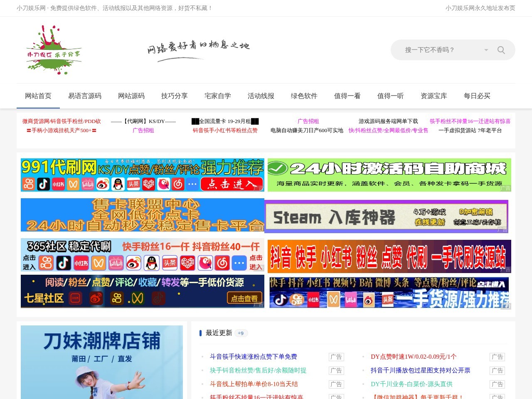Click the blue more-dots icon in 365社区 banner
The image size is (532, 399).
239,263
